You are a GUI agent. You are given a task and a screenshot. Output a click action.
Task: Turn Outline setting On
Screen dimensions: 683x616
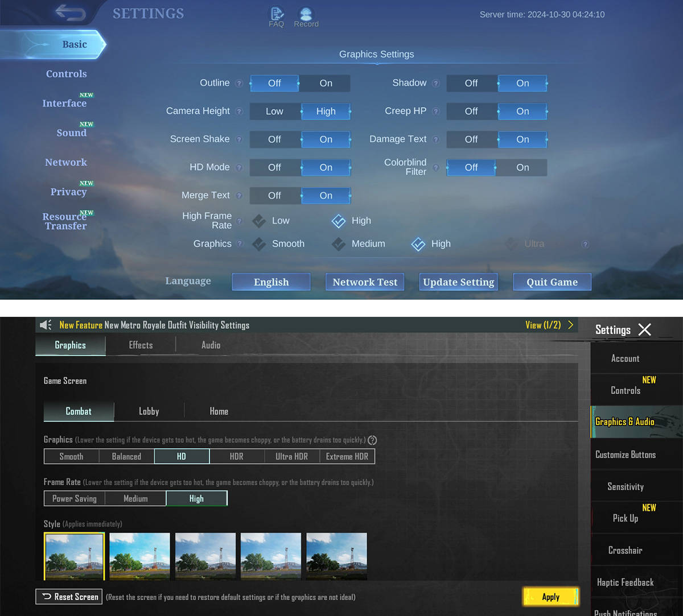[x=326, y=83]
